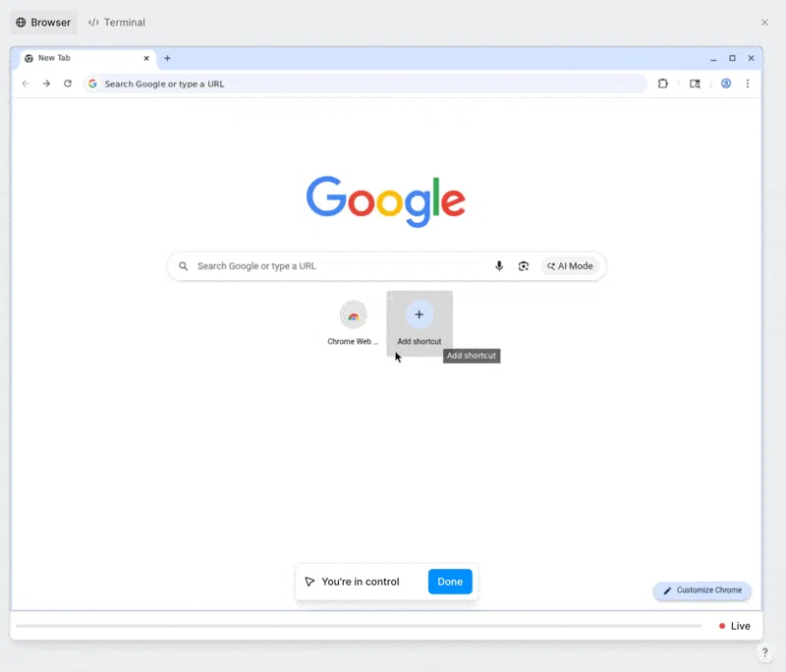The height and width of the screenshot is (672, 786).
Task: Start AI Mode search
Action: coord(570,265)
